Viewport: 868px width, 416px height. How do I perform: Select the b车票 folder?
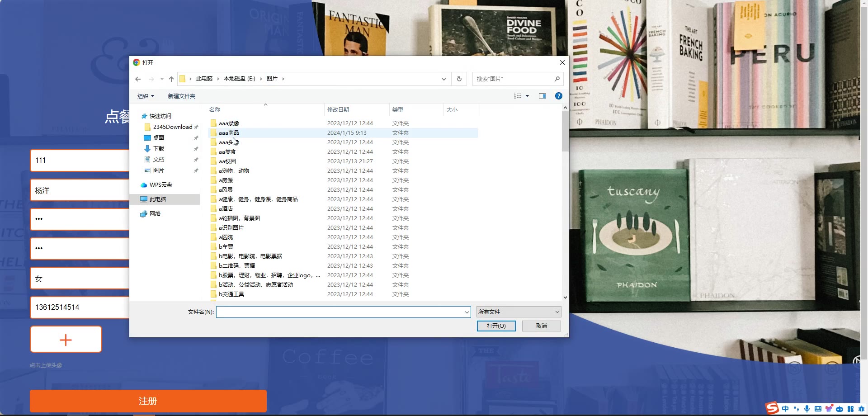pos(343,247)
